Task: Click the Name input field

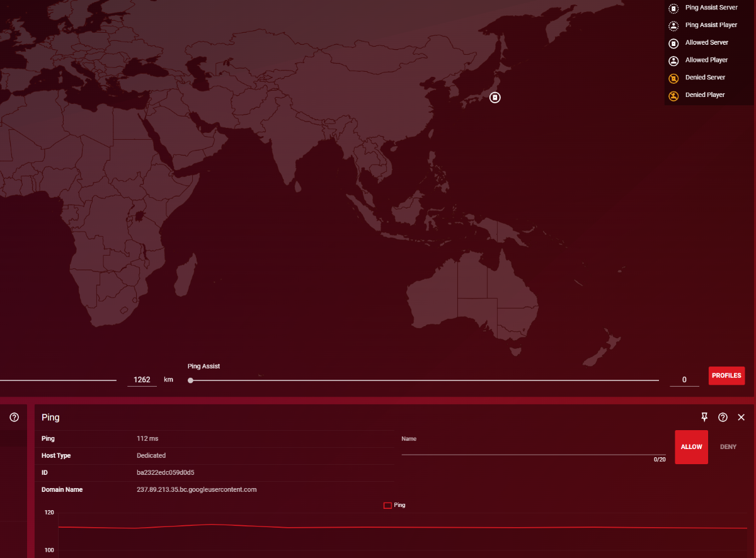Action: tap(534, 448)
